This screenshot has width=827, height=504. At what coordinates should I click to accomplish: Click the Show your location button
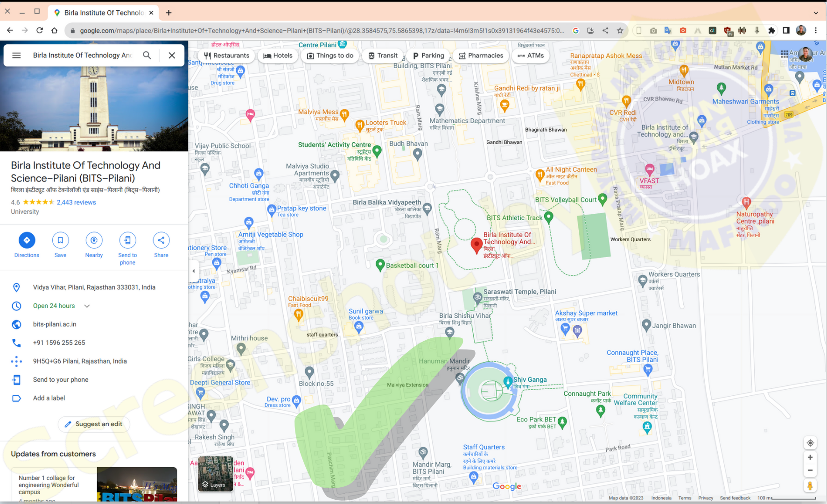click(810, 443)
